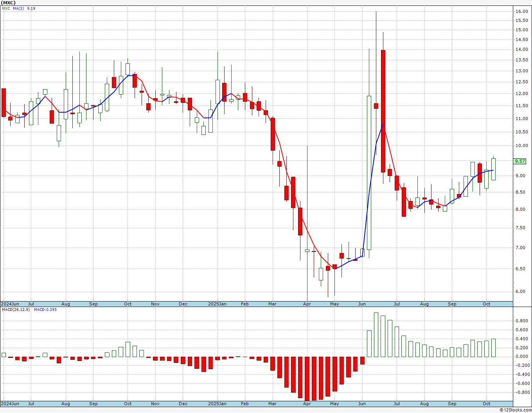Select the deepest red MACD bar near April
This screenshot has width=532, height=413.
coord(307,379)
